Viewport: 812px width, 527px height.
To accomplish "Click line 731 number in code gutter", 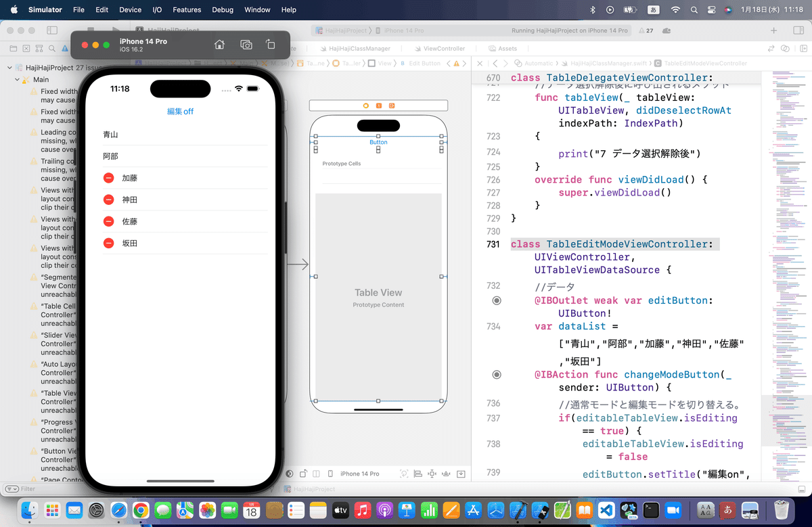I will [x=493, y=244].
